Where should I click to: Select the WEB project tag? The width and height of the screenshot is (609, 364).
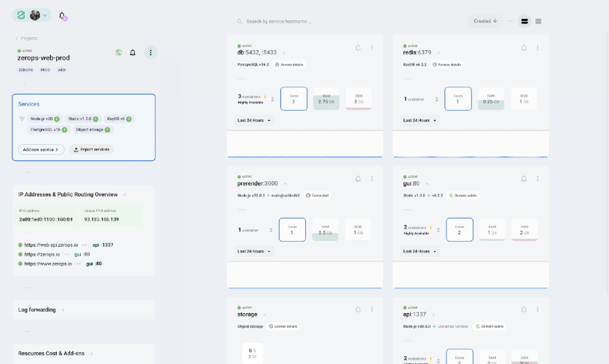pos(61,70)
